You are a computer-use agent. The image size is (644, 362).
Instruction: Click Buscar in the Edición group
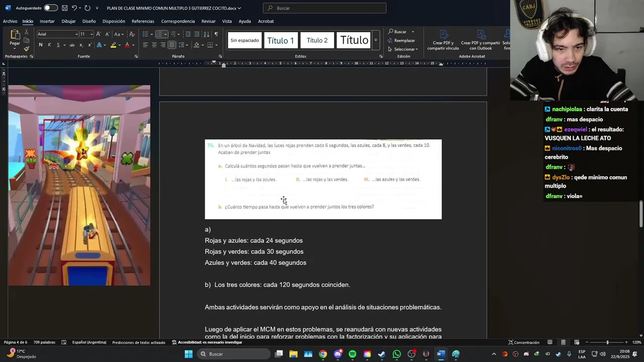click(x=397, y=32)
